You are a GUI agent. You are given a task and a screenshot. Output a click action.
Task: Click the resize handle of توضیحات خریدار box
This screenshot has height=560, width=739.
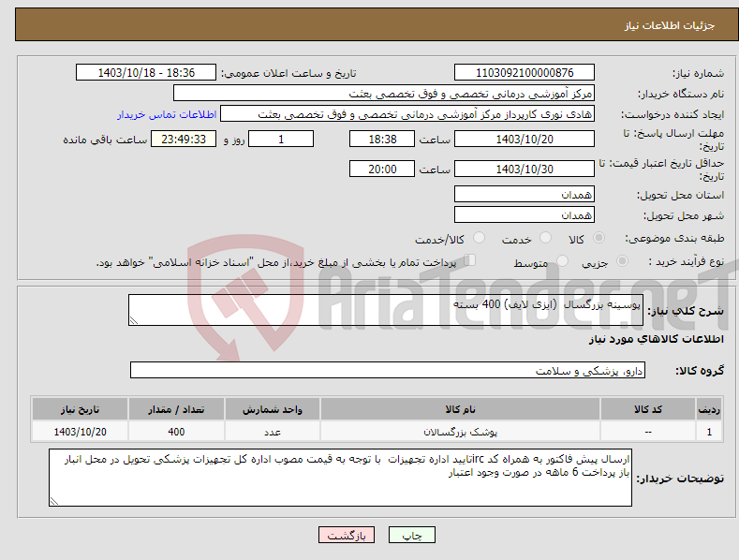coord(54,501)
